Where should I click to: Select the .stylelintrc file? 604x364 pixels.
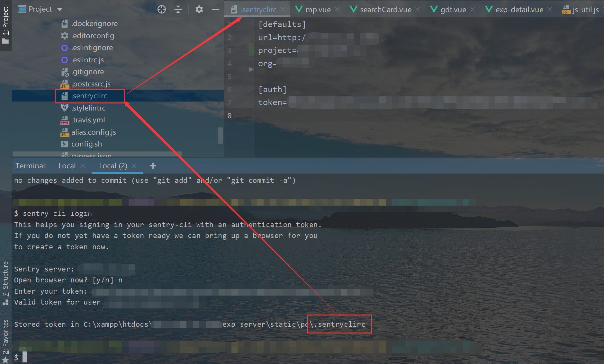pyautogui.click(x=88, y=108)
